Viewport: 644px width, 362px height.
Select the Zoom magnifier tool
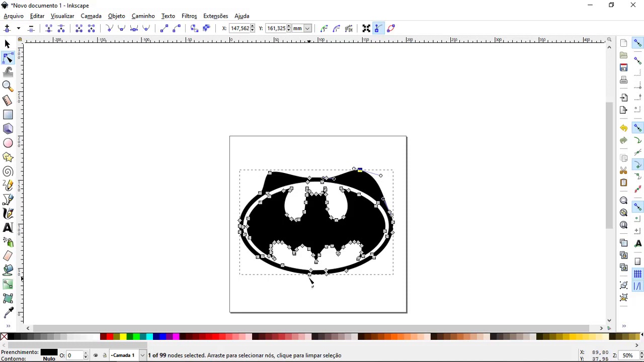[x=8, y=86]
